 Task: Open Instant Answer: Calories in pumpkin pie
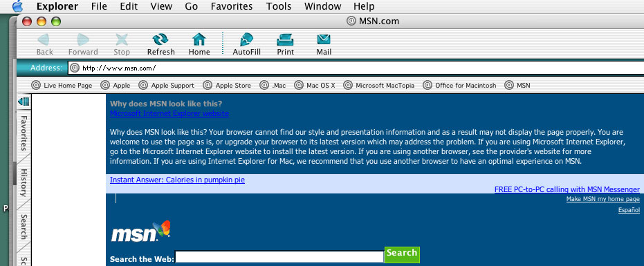tap(177, 180)
